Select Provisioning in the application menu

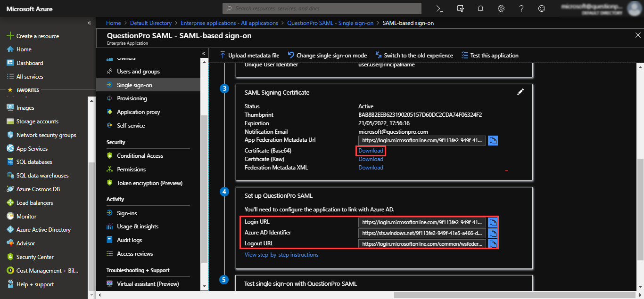tap(132, 98)
